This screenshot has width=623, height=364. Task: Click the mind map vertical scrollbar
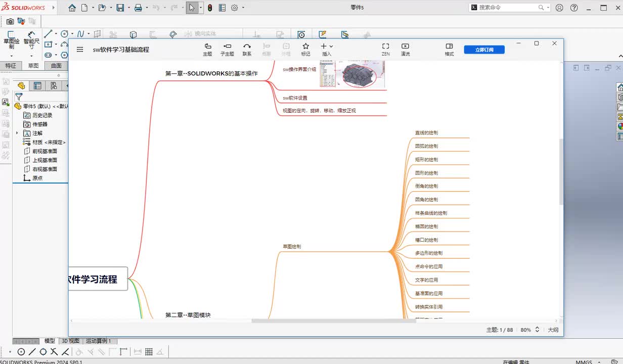tap(560, 172)
